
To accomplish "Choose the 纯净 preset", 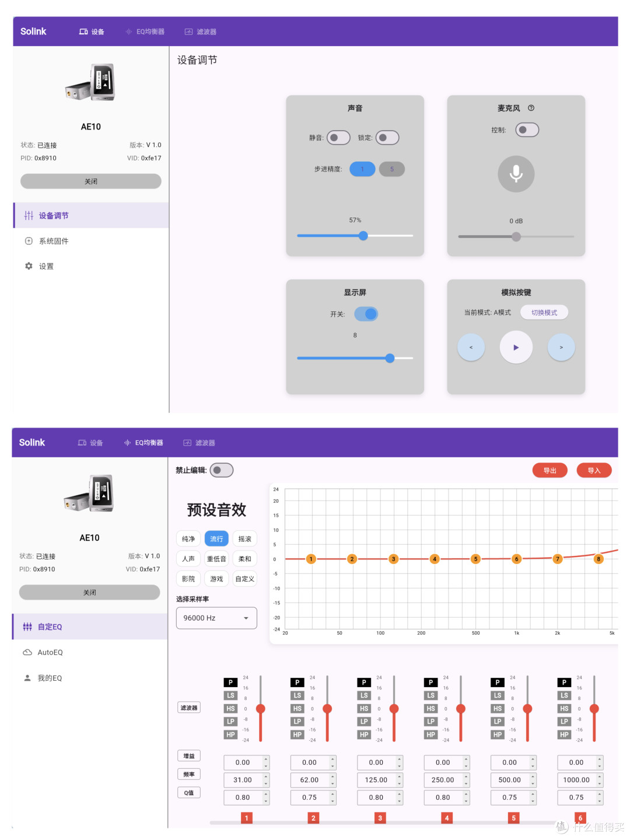I will (188, 539).
